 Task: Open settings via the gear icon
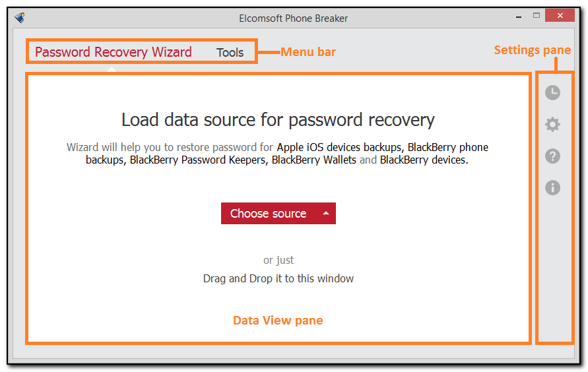point(552,124)
